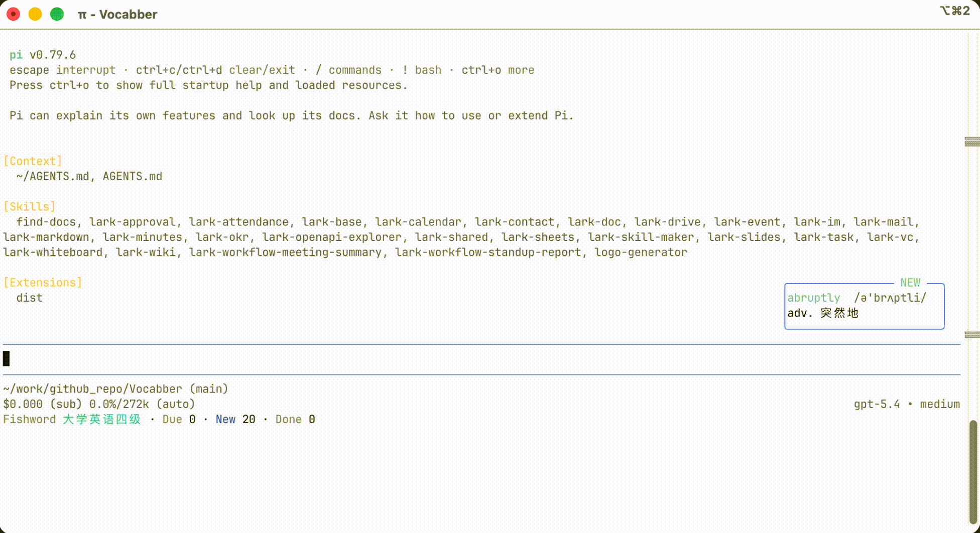Screen dimensions: 980x533
Task: Click the 'lark-task' skill
Action: click(824, 237)
